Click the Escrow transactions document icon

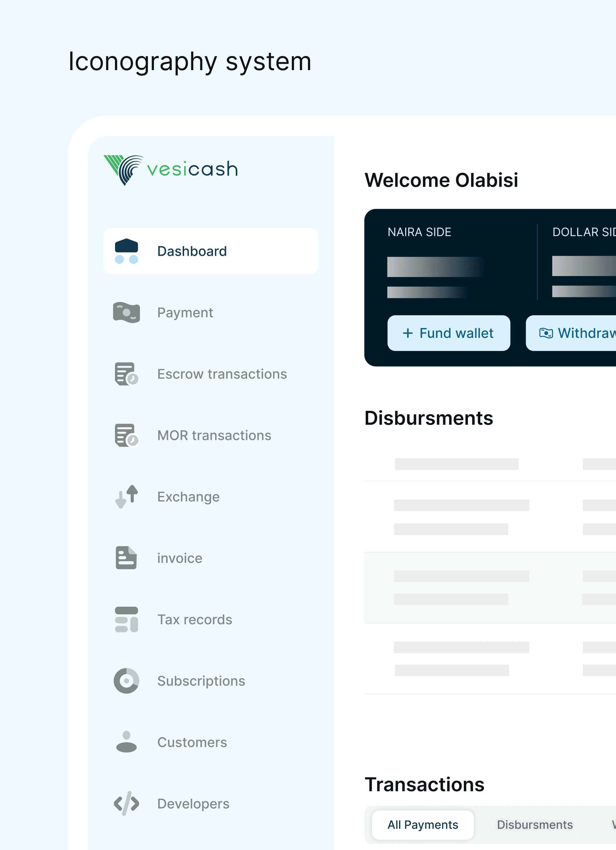point(126,374)
